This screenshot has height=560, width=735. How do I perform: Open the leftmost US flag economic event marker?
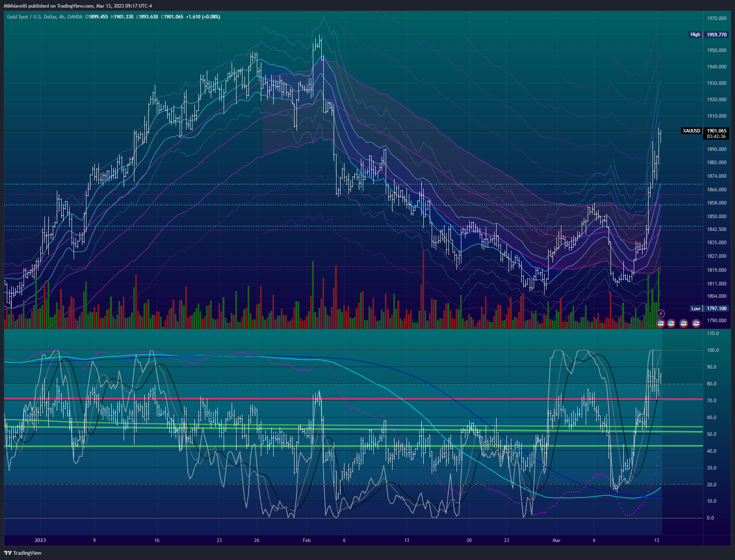click(661, 323)
